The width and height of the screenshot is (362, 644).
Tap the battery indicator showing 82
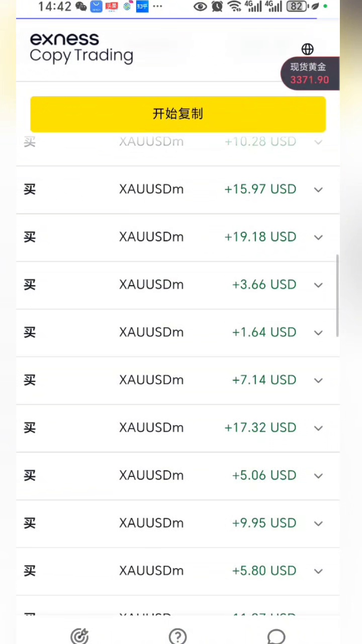tap(297, 7)
